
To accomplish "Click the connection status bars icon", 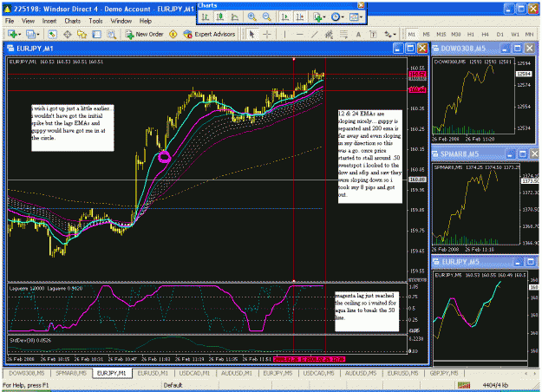I will (464, 385).
